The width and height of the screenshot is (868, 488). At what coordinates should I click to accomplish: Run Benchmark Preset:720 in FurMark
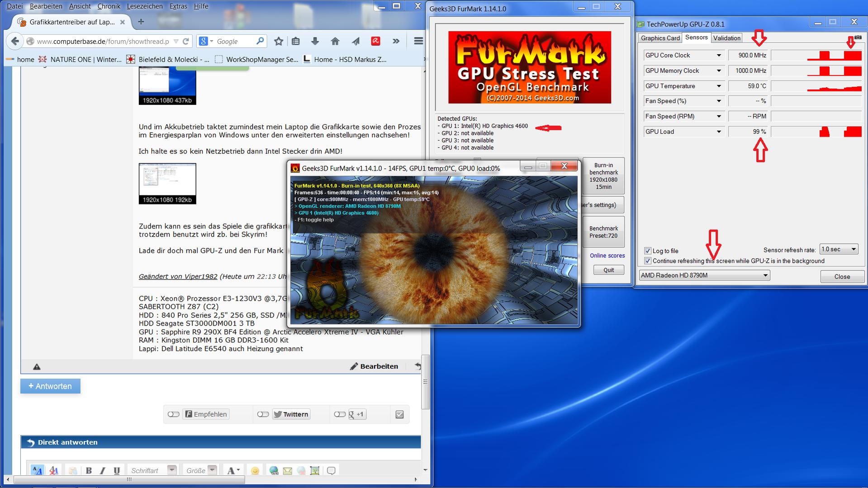603,232
